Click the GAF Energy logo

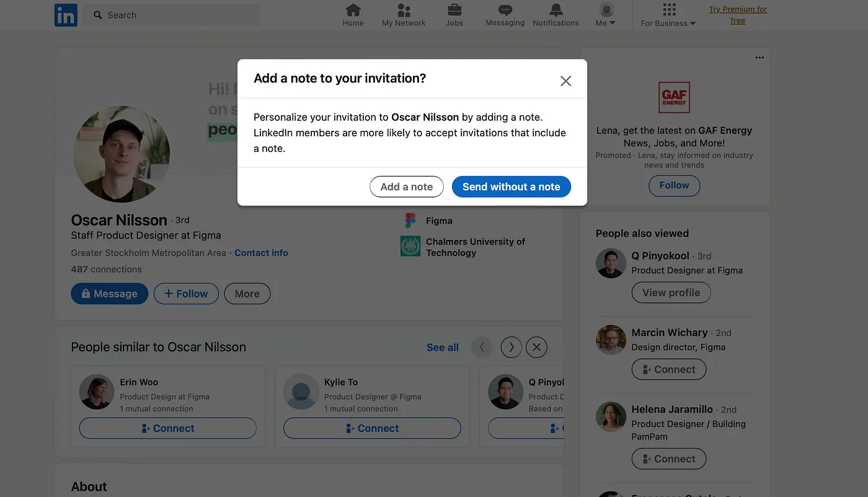674,97
